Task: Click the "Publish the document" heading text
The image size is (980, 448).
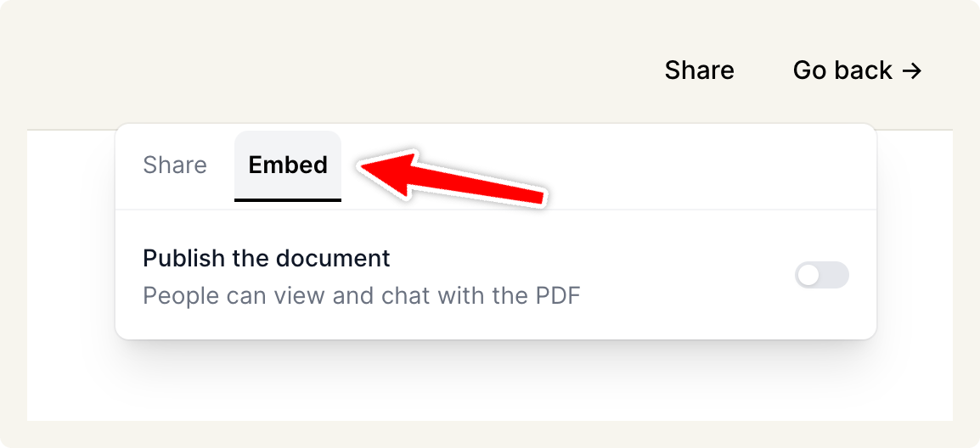Action: [266, 258]
